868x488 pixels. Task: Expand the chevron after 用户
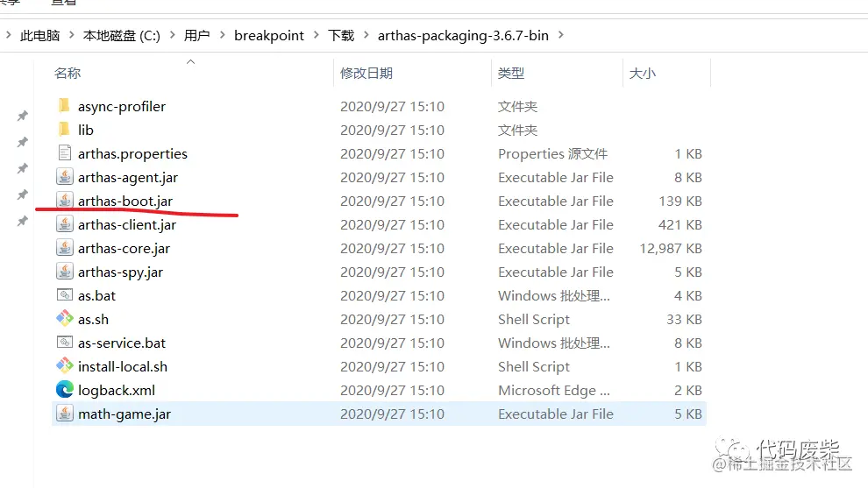(222, 35)
